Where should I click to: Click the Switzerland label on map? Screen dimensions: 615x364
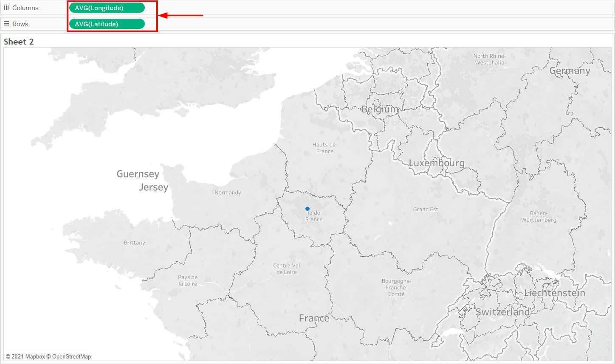[x=503, y=312]
